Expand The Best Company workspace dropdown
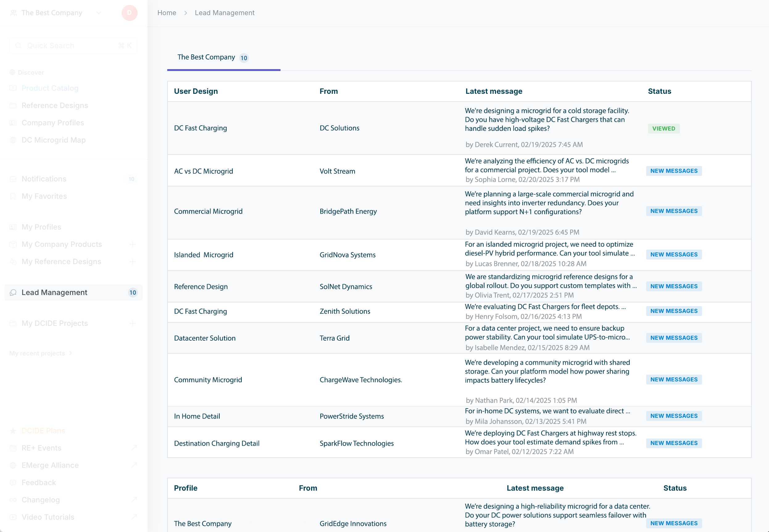 click(x=99, y=13)
